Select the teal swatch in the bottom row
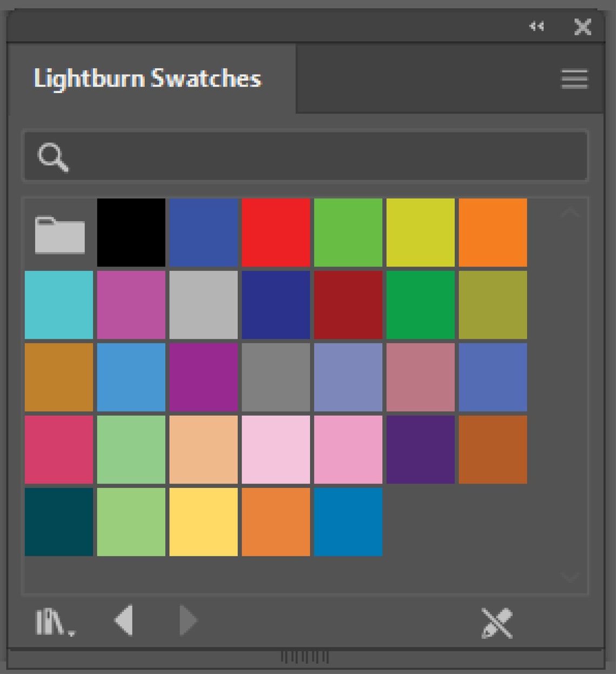Viewport: 616px width, 674px height. pos(59,522)
